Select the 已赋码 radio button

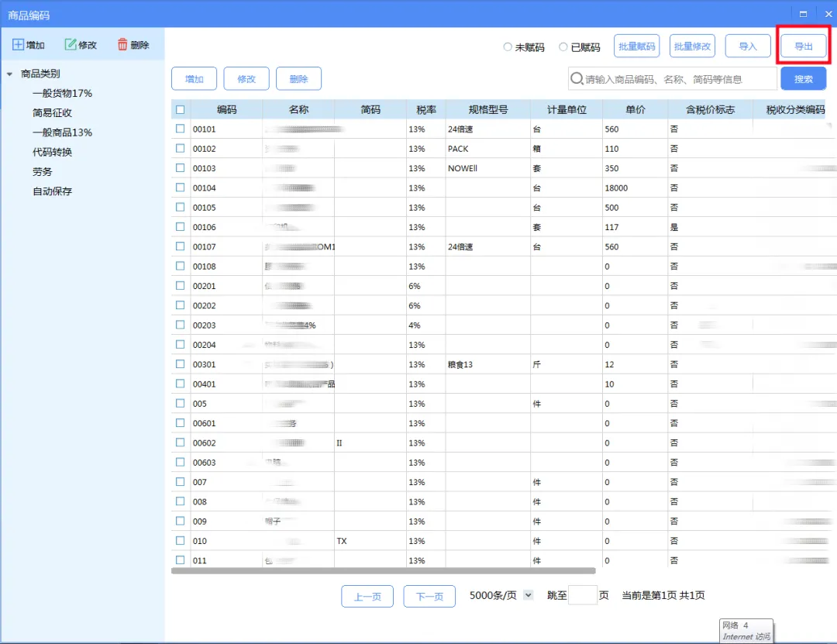pos(563,47)
